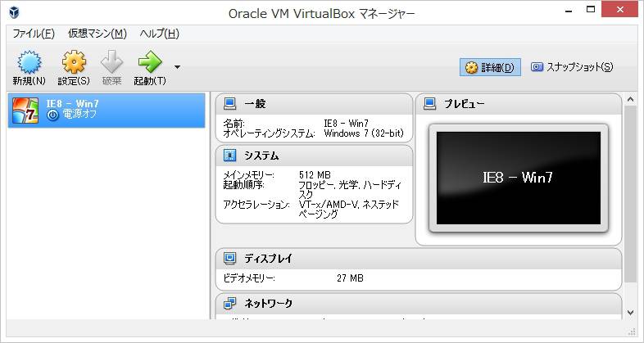Minimize the VirtualBox Manager window

click(569, 11)
